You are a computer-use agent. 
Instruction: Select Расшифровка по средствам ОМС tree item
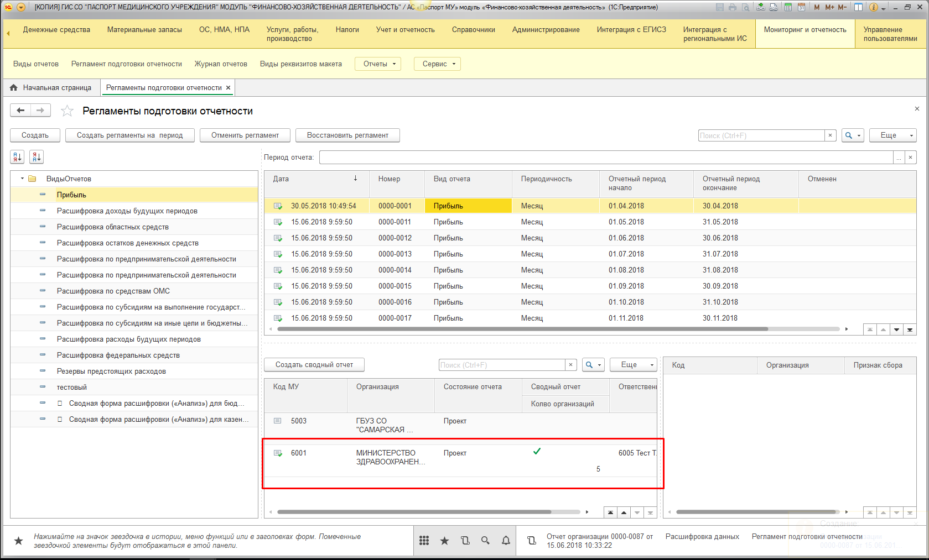[x=113, y=291]
